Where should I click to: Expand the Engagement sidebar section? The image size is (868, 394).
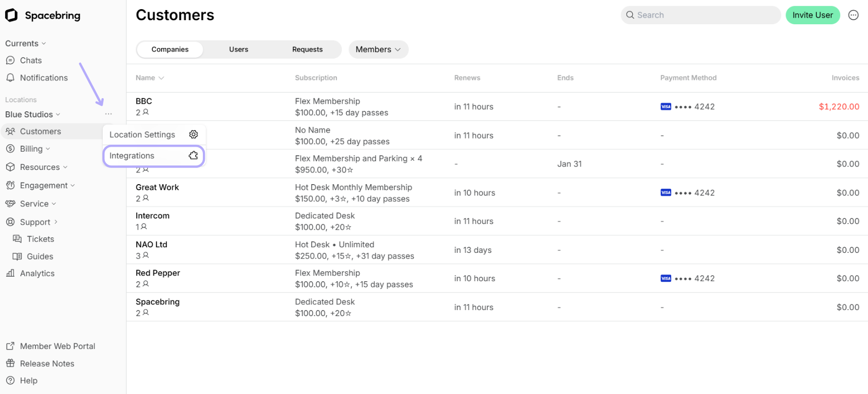pos(40,186)
